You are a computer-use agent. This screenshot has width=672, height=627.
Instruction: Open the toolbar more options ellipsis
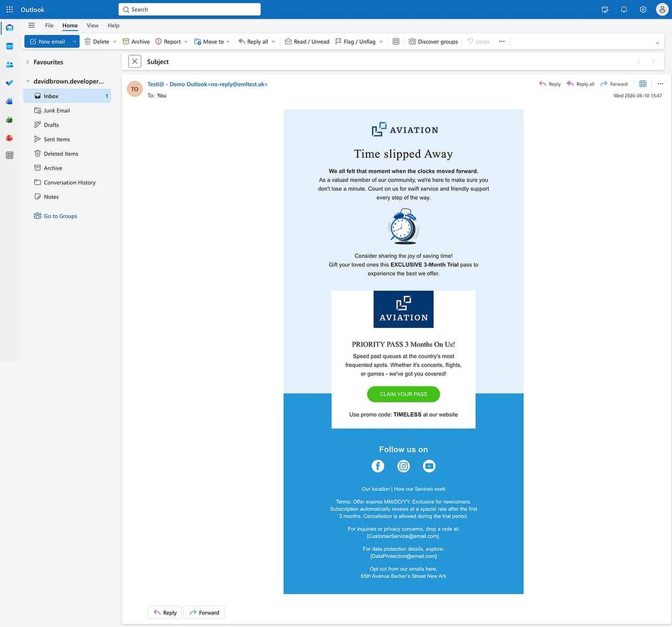pos(502,42)
